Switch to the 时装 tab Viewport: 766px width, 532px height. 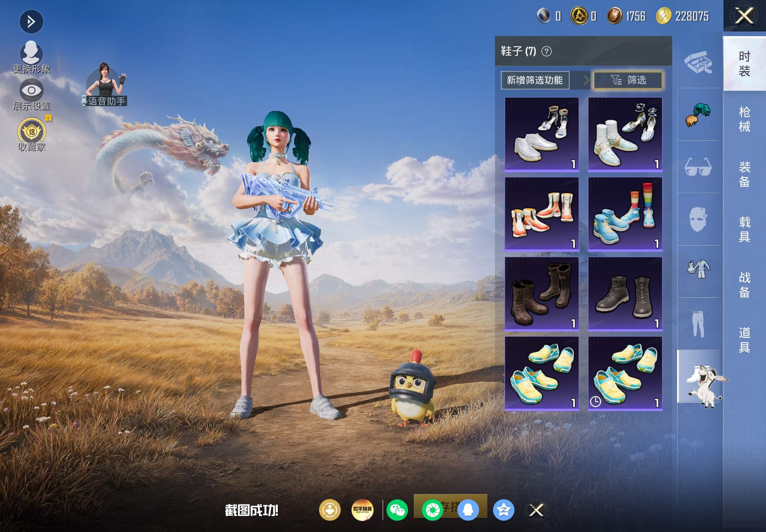[744, 64]
